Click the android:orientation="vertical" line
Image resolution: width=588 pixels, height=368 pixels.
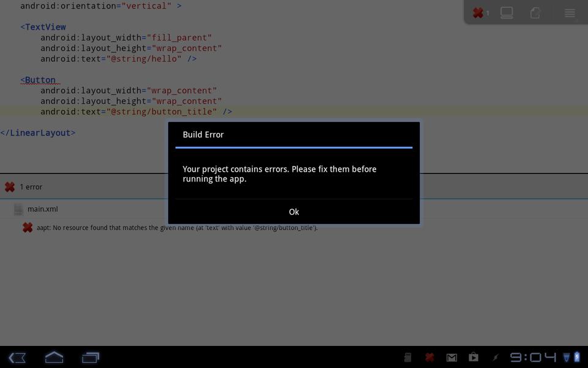coord(101,6)
